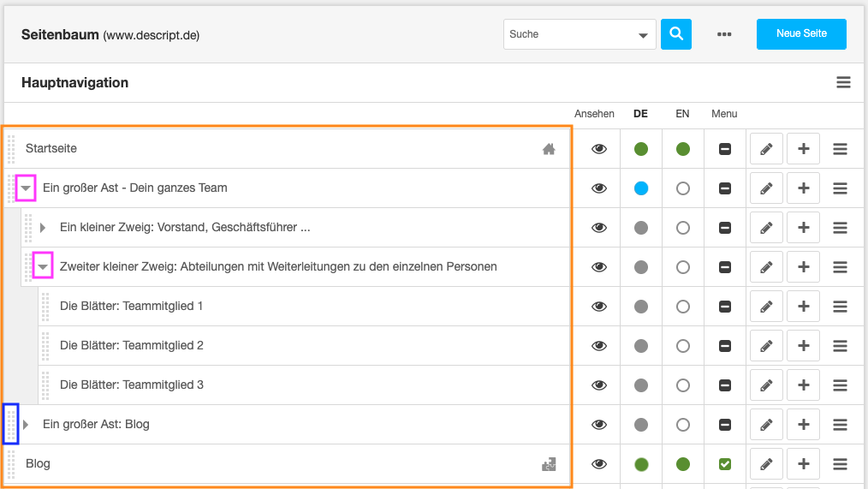Add page under 'Ein großer Ast - Dein ganzes Team'
This screenshot has width=868, height=489.
(x=803, y=188)
